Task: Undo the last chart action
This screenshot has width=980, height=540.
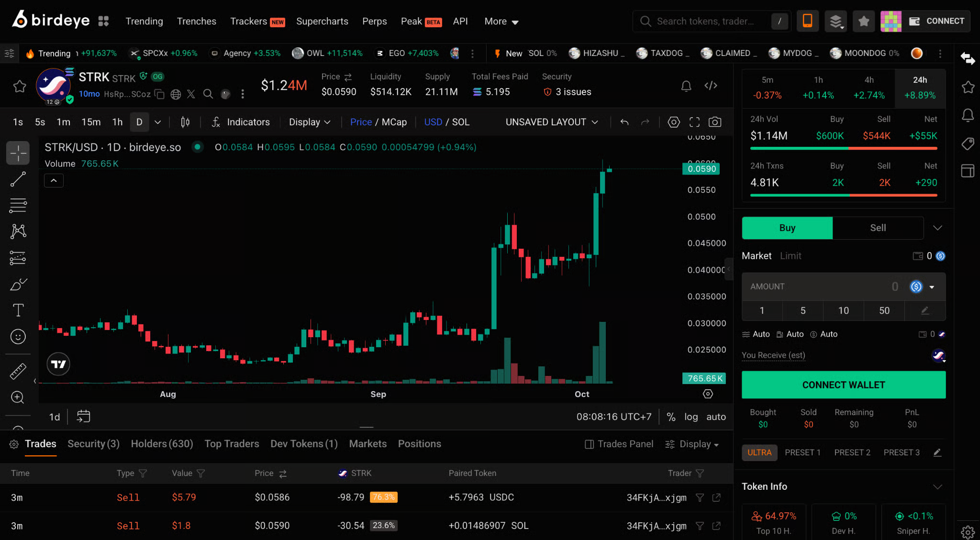Action: [624, 122]
